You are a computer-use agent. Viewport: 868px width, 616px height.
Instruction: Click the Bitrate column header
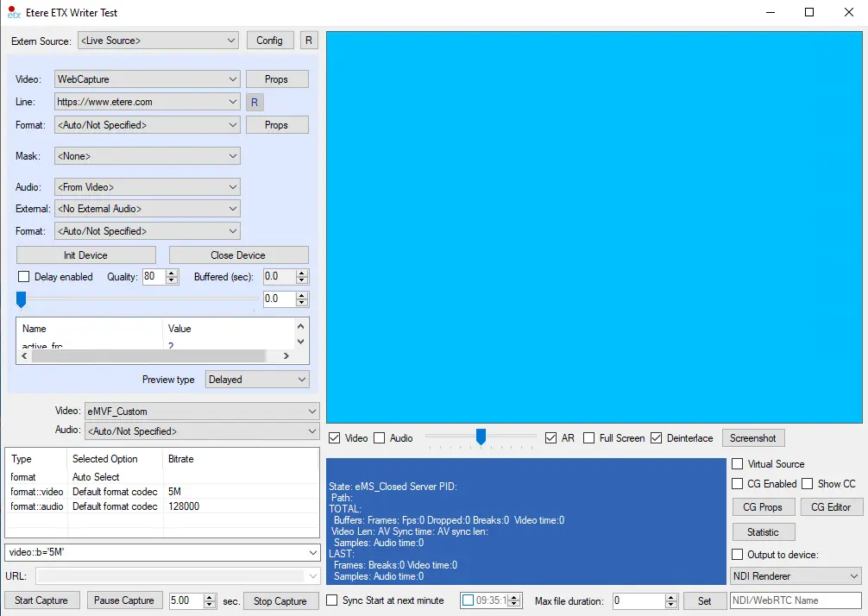click(181, 459)
